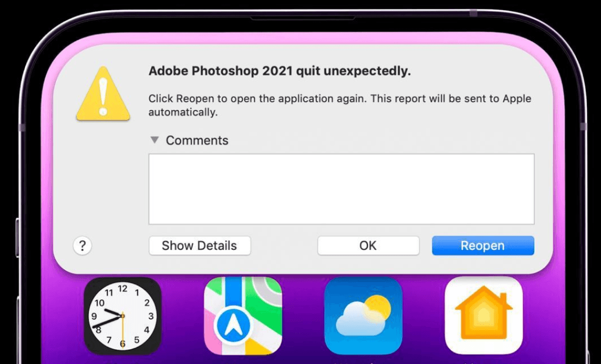Image resolution: width=601 pixels, height=364 pixels.
Task: Reopen Adobe Photoshop 2021
Action: coord(483,246)
